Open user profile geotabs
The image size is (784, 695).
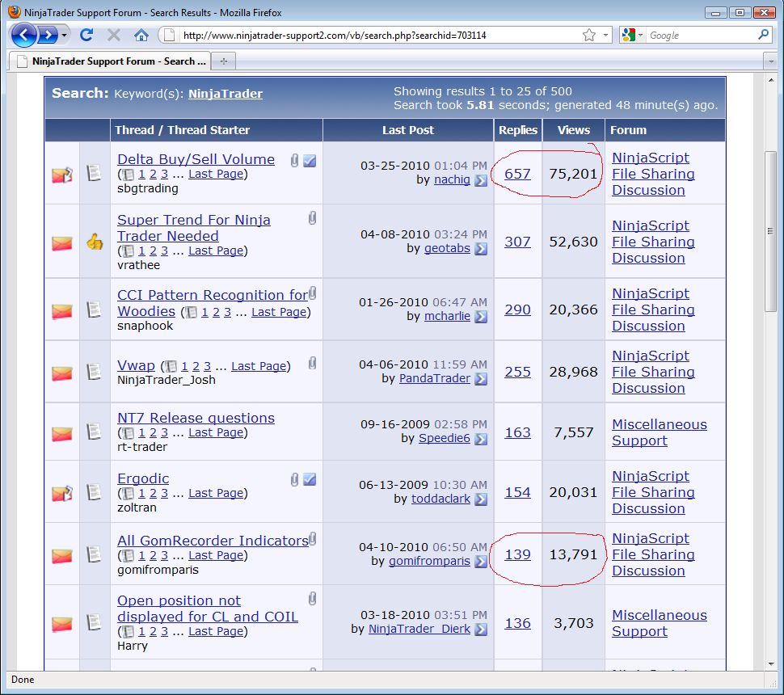(447, 248)
